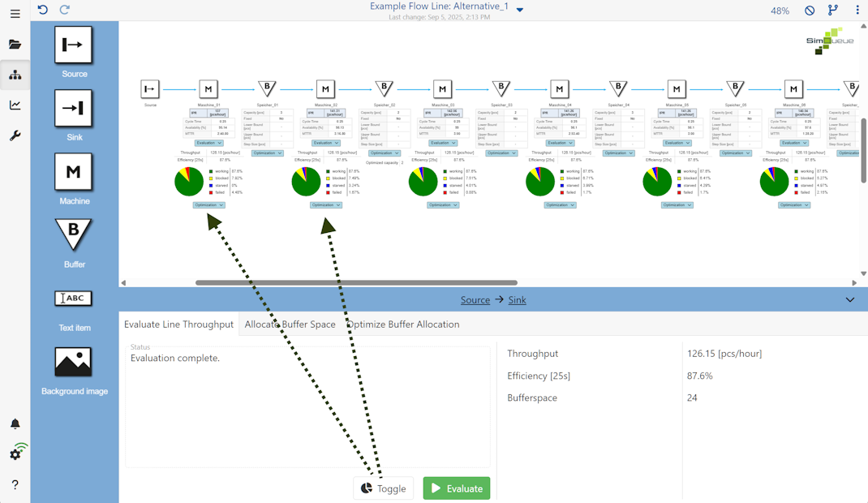Open the Optimization dropdown below Maschine_01 pie chart

click(208, 204)
